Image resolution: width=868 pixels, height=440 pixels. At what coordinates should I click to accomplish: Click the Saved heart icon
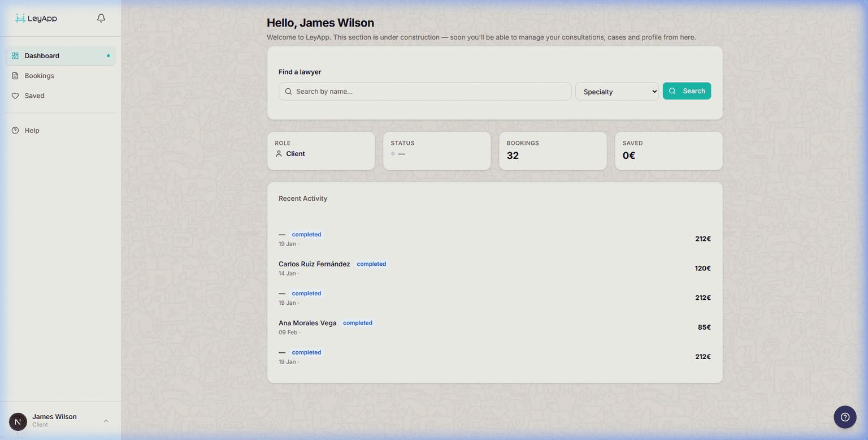(x=15, y=95)
